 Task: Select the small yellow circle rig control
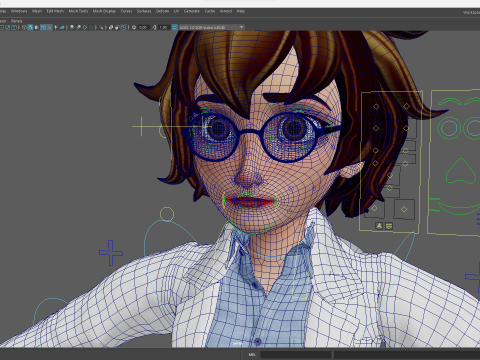(x=167, y=214)
